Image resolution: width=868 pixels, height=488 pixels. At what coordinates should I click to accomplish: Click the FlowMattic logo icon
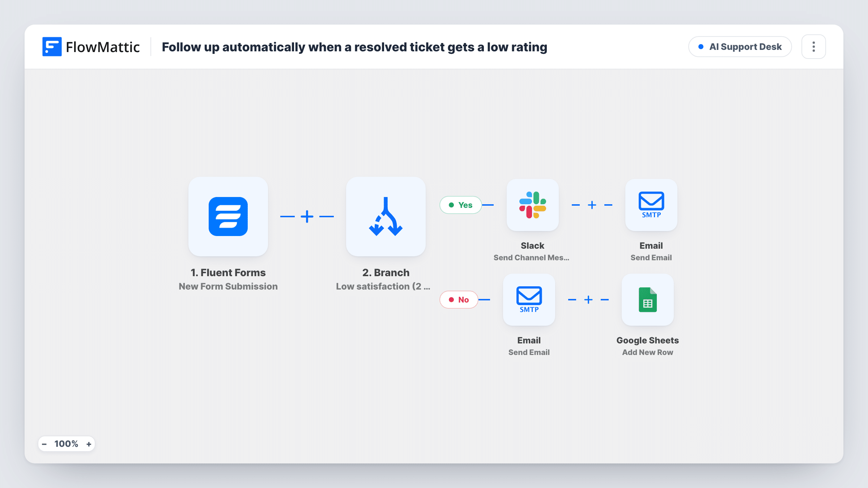click(52, 47)
